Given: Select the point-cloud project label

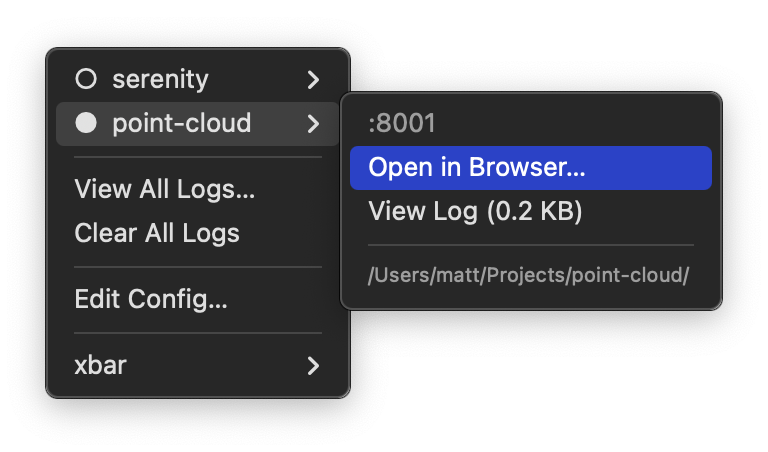Looking at the screenshot, I should pos(181,124).
